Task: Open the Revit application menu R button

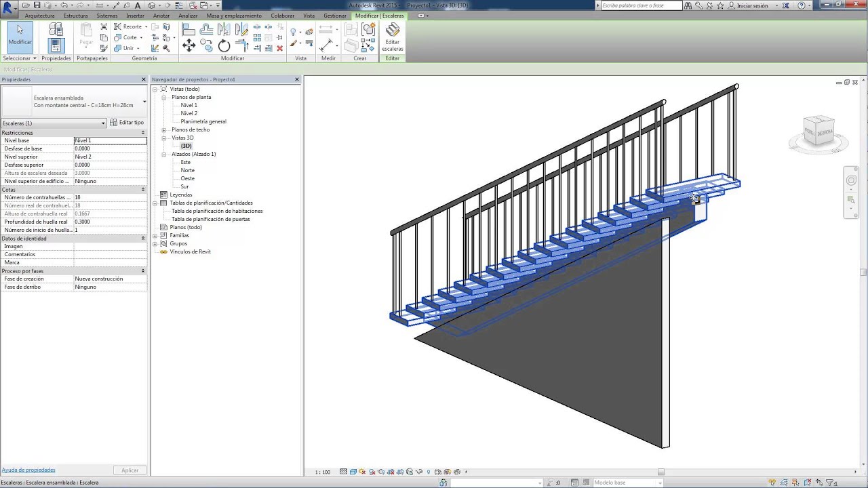Action: 8,8
